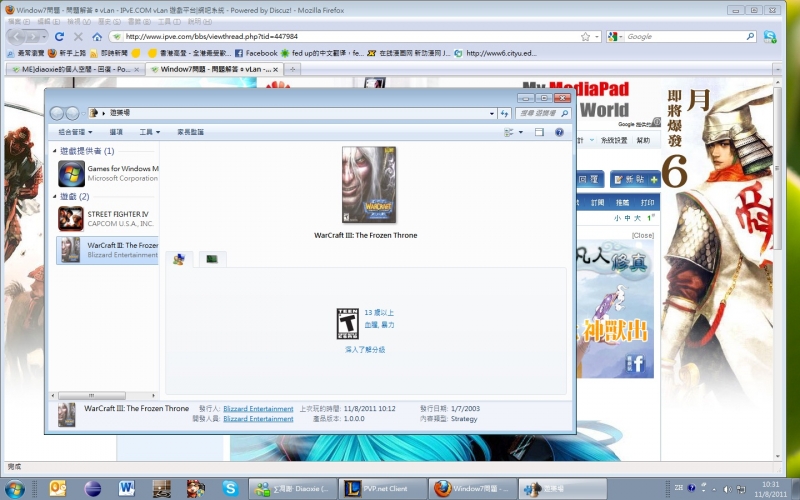800x500 pixels.
Task: Open the Windows Start button
Action: (x=14, y=489)
